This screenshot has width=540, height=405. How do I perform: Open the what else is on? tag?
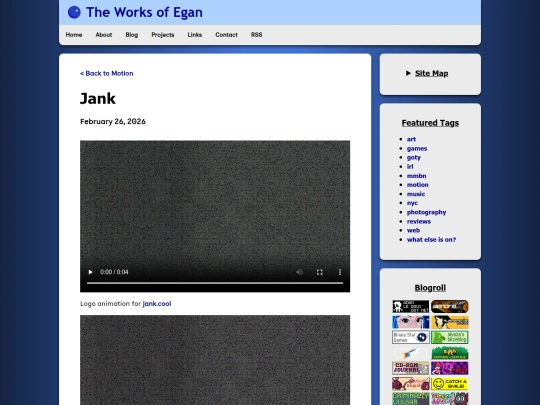pos(431,240)
